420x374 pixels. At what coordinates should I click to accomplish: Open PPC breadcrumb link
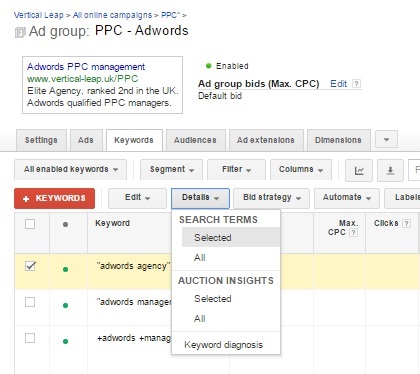(x=170, y=15)
